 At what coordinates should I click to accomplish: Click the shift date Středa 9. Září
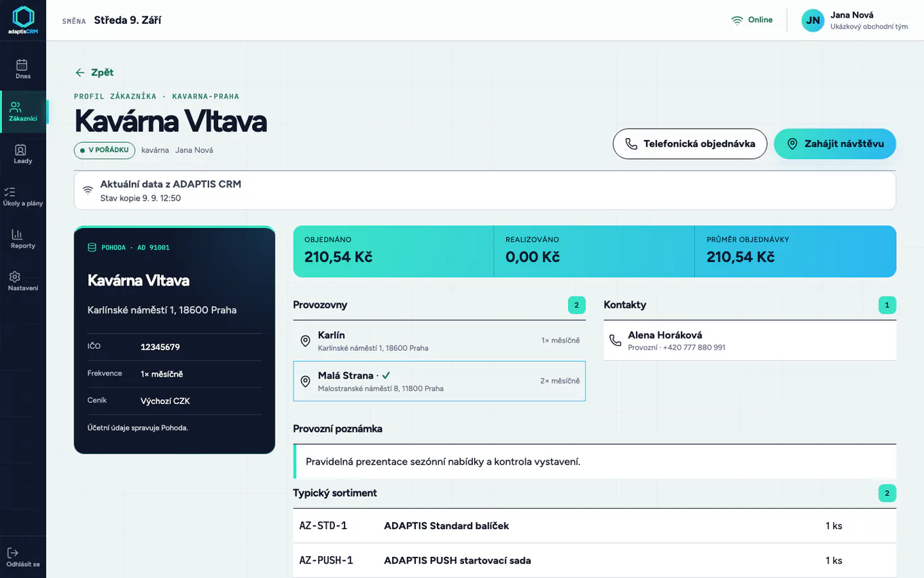tap(128, 20)
